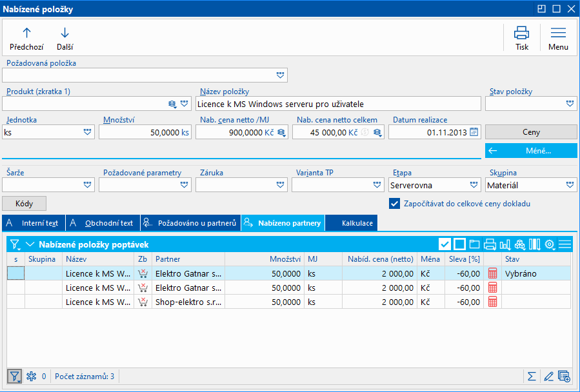Click the folder icon in grid header

(475, 244)
